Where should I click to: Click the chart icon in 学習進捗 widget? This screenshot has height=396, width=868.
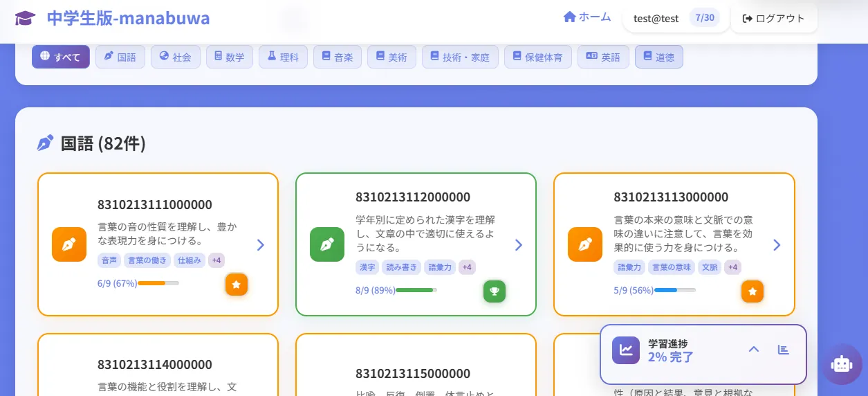pos(626,350)
